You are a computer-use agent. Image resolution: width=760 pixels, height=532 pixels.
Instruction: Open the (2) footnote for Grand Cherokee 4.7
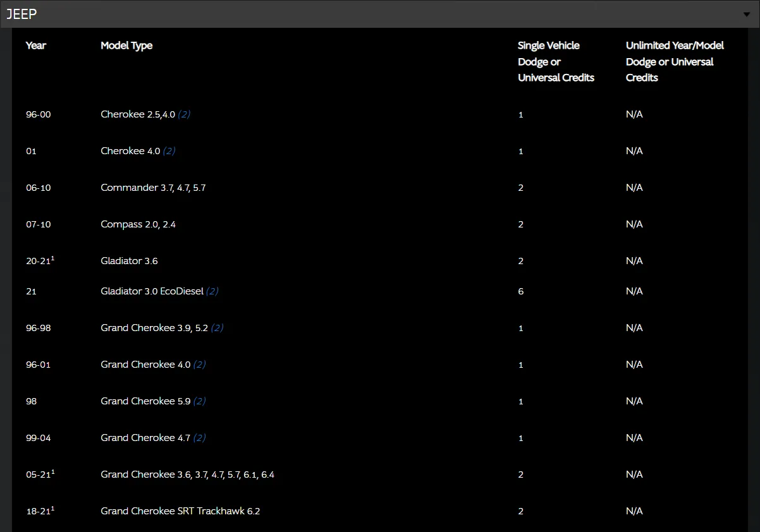[199, 438]
